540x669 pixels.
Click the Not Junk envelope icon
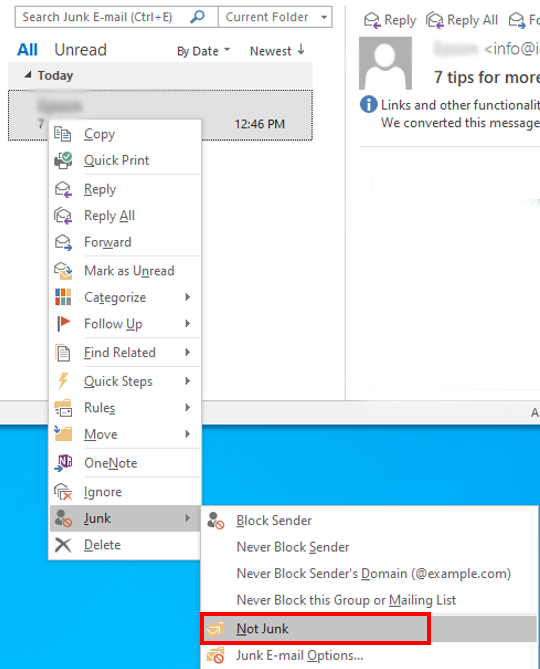click(215, 629)
